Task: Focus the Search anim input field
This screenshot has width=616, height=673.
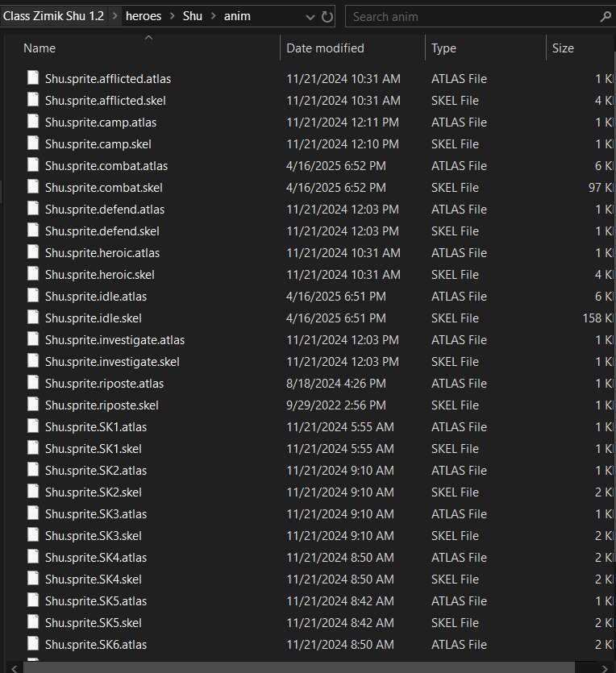Action: [x=472, y=17]
